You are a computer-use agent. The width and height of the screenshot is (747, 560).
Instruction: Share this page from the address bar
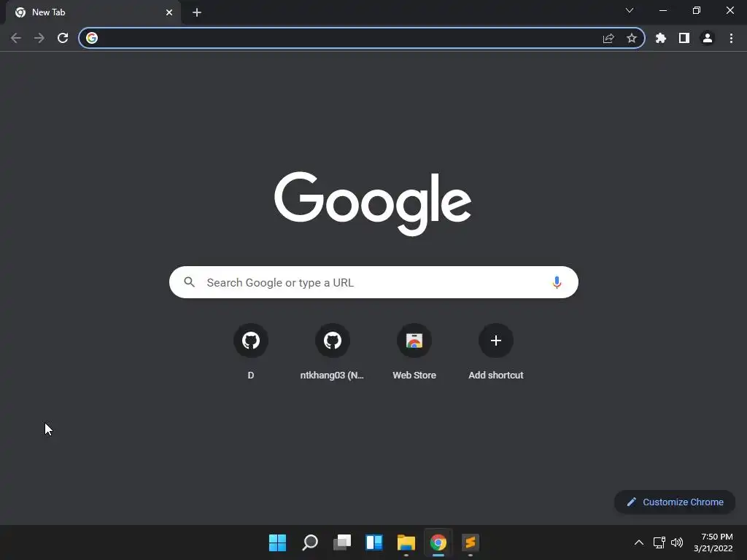point(608,38)
